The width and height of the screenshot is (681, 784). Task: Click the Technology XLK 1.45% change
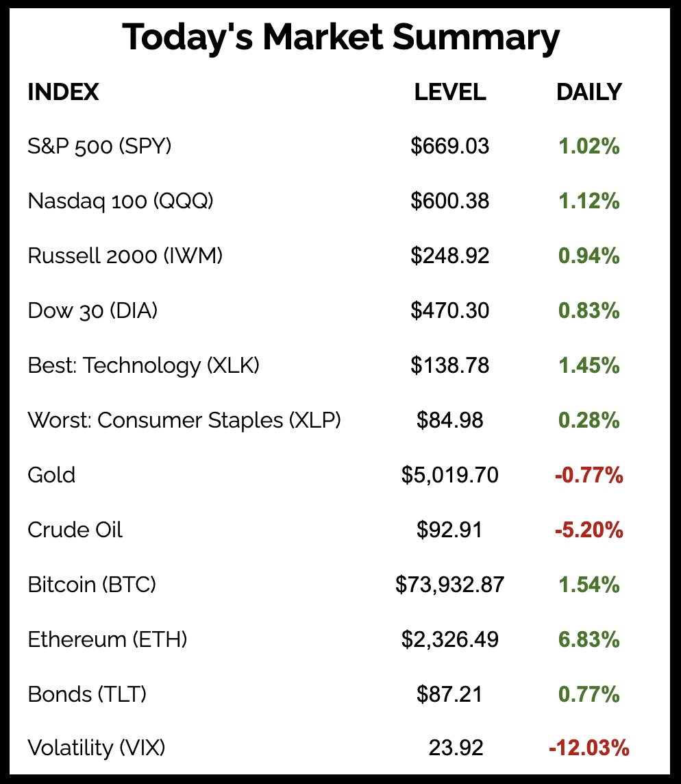(x=589, y=365)
